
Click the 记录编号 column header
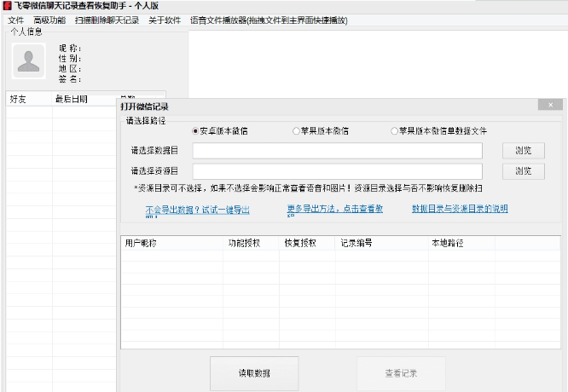[382, 243]
